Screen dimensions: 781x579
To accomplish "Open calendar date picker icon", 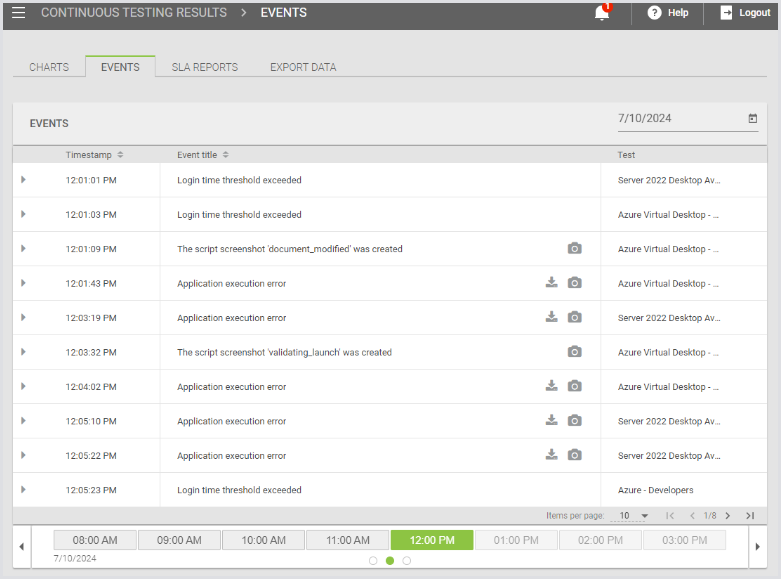I will [753, 118].
